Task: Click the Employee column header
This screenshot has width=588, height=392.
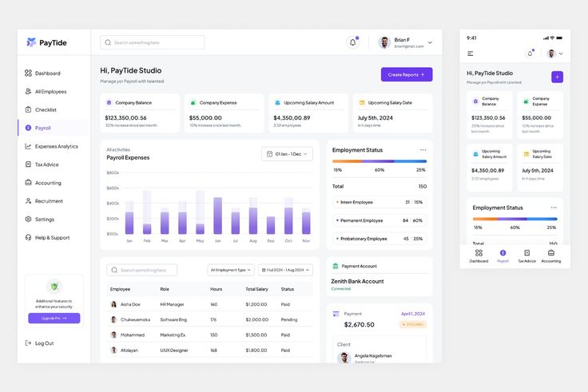Action: [x=120, y=289]
